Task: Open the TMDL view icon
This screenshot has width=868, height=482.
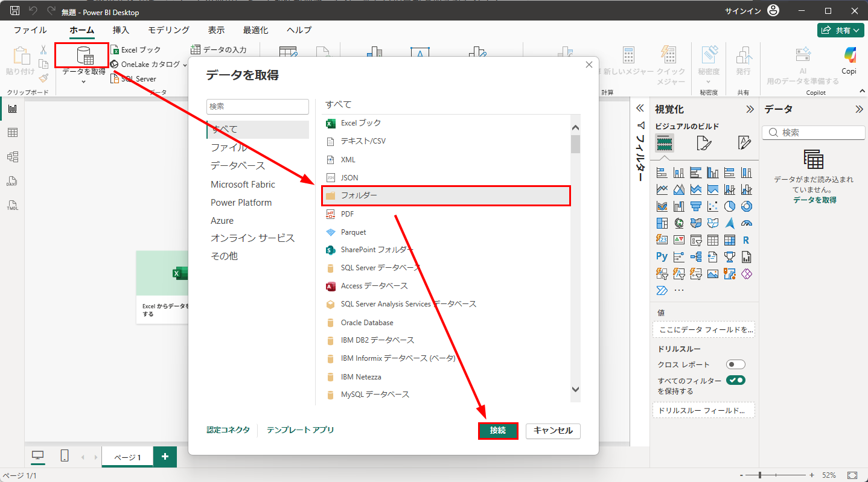Action: coord(12,205)
